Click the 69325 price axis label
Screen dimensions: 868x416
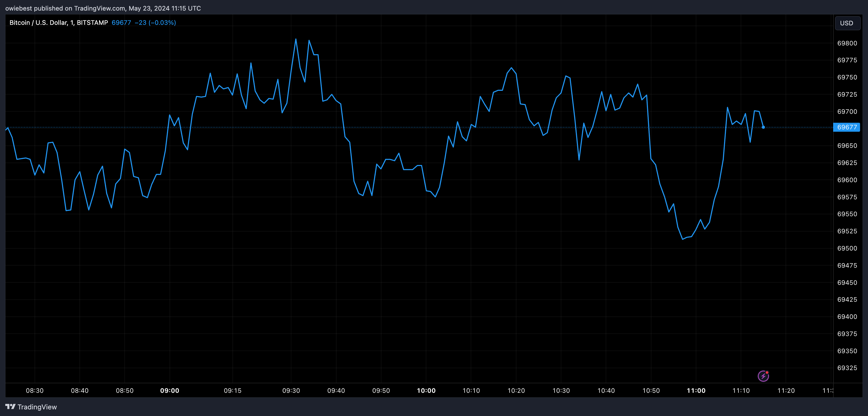click(x=847, y=368)
